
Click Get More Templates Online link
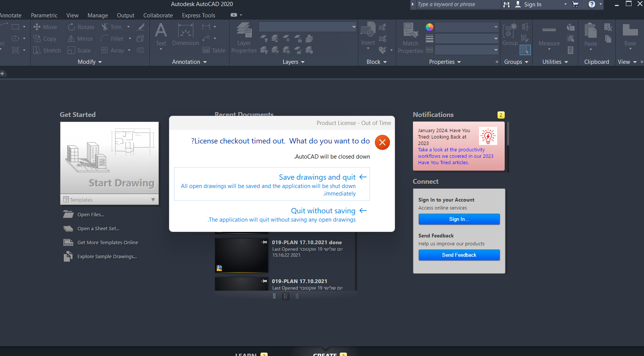pyautogui.click(x=108, y=243)
